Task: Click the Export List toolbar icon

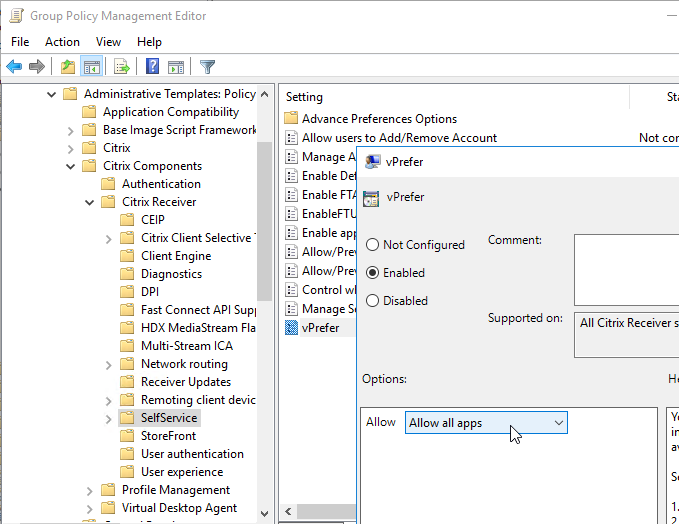Action: click(x=122, y=67)
